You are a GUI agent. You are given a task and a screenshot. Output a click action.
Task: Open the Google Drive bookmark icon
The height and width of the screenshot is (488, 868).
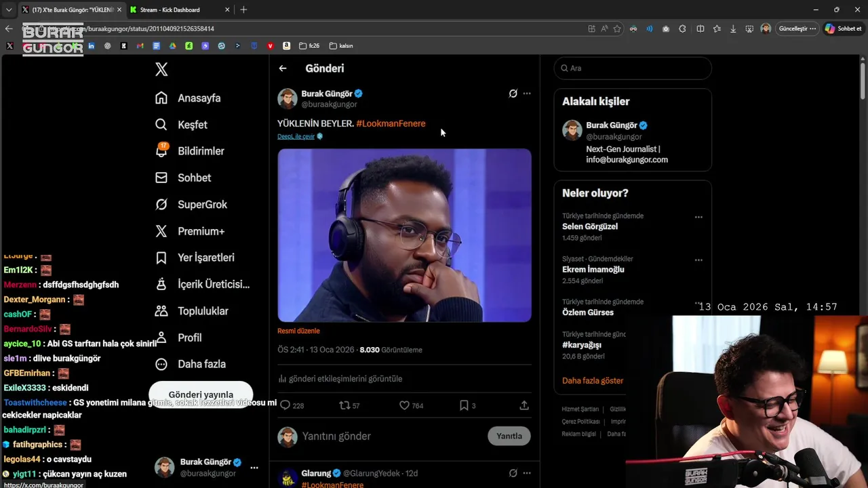(172, 45)
